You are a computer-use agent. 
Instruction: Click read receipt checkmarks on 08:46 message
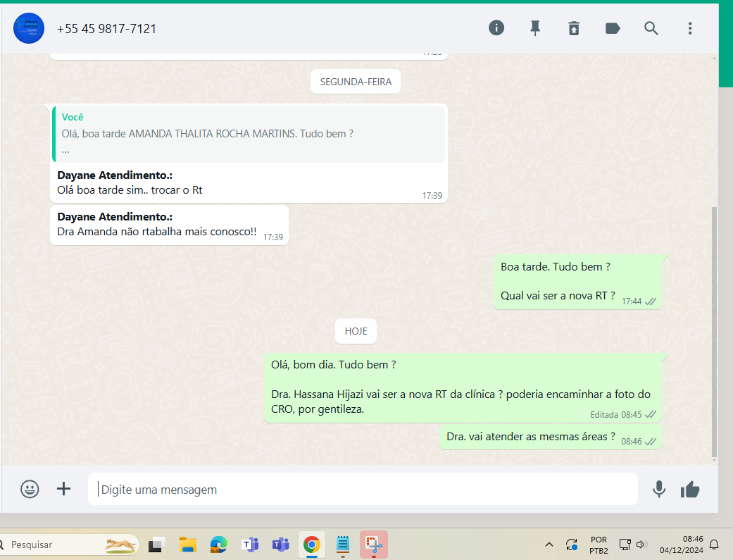[651, 442]
